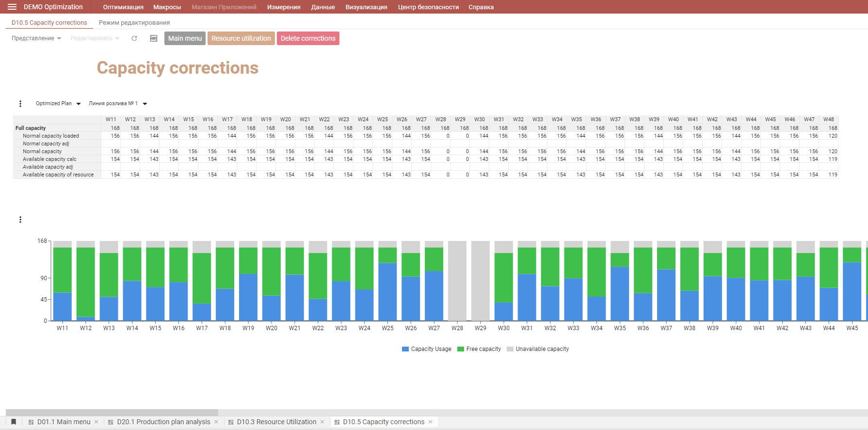Open the Представление dropdown menu
This screenshot has width=868, height=430.
[36, 38]
